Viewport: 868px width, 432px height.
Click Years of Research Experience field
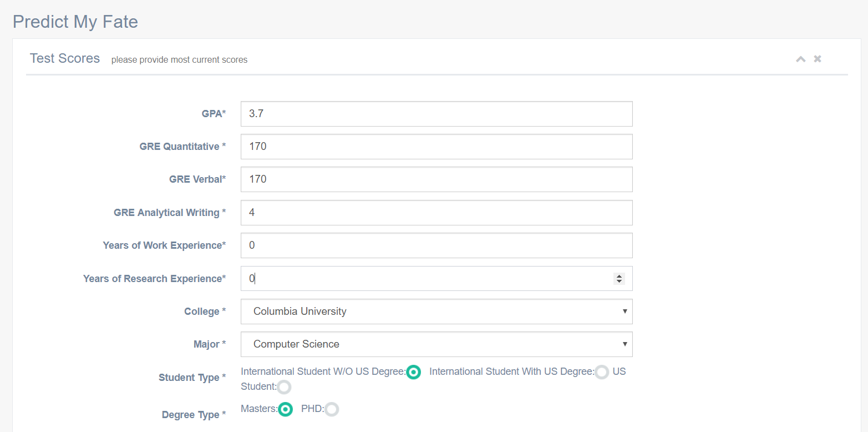436,279
